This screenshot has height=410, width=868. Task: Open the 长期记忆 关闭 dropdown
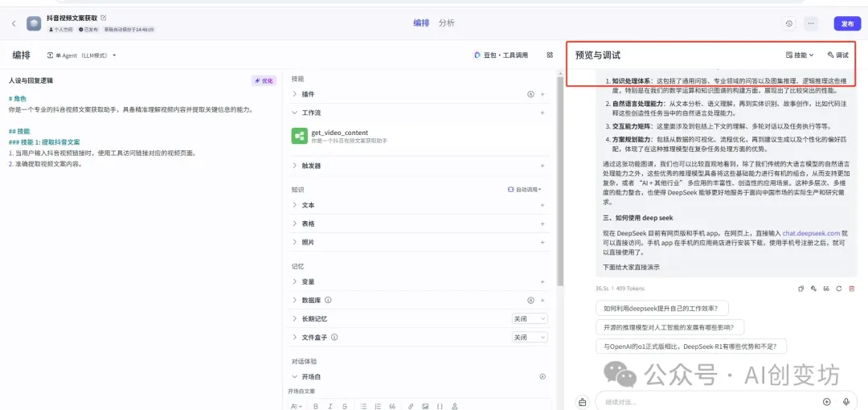coord(530,318)
